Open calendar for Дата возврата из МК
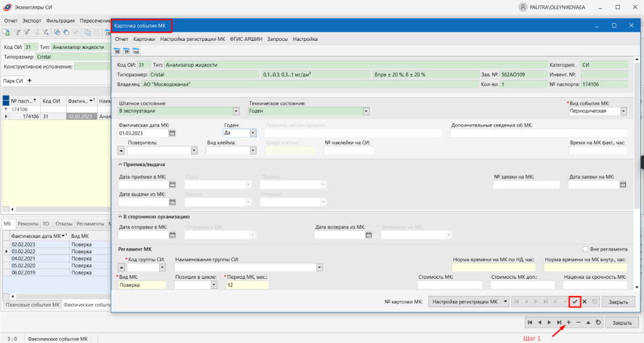The image size is (644, 343). 369,235
